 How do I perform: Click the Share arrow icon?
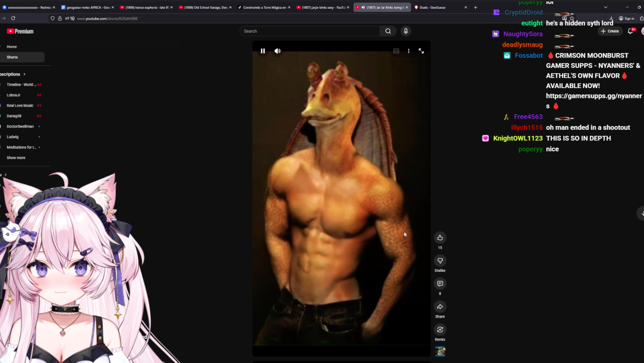pyautogui.click(x=440, y=306)
